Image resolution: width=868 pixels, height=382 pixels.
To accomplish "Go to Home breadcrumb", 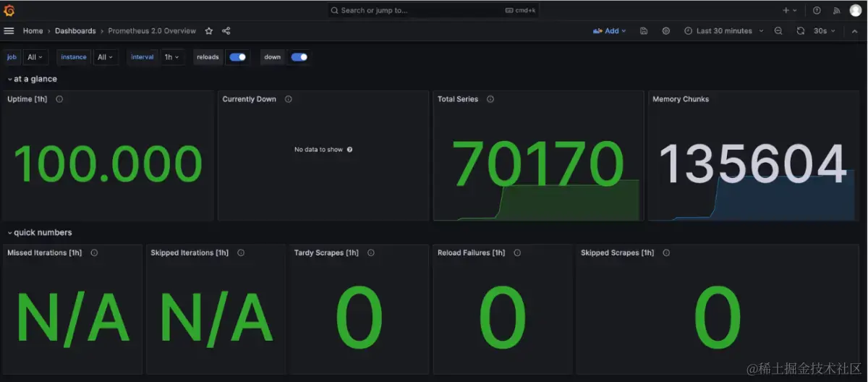I will tap(33, 31).
